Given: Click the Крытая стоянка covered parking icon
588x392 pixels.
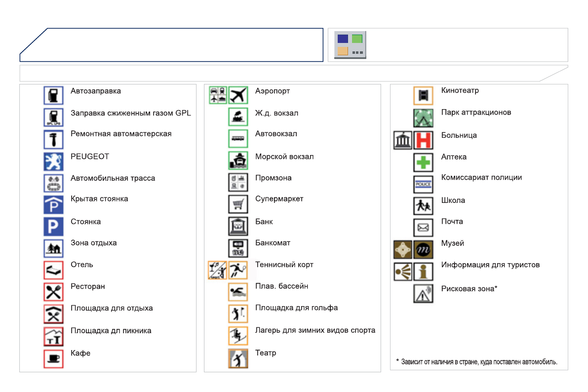Looking at the screenshot, I should point(53,204).
